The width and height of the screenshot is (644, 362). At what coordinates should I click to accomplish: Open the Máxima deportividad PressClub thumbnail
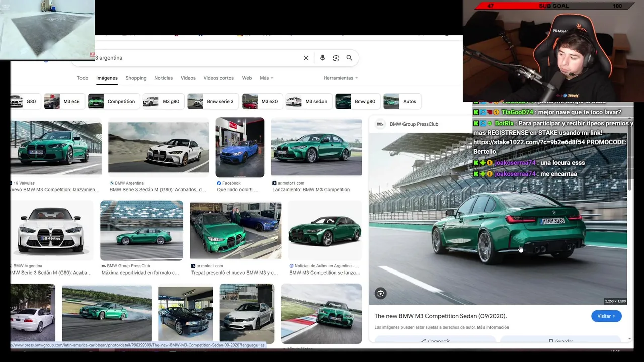[141, 230]
